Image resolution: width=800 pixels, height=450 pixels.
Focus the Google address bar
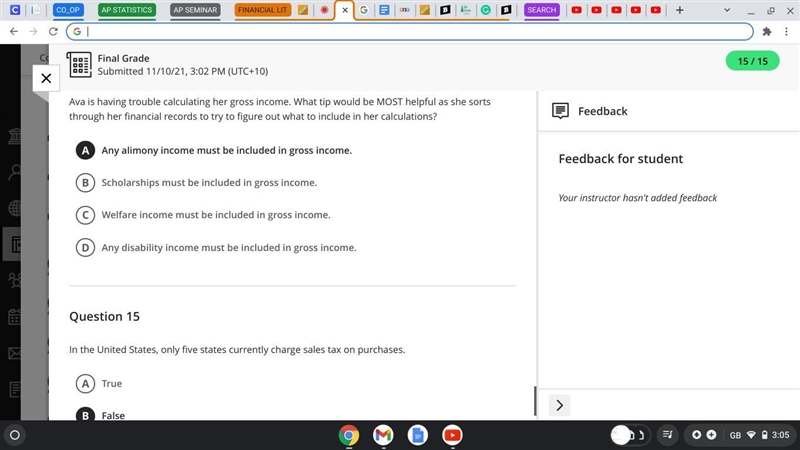pos(410,32)
